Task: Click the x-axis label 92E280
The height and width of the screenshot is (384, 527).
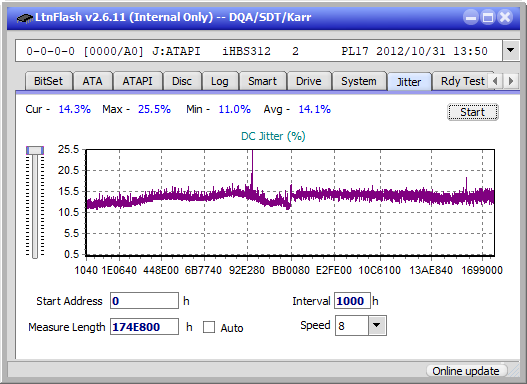Action: [x=247, y=270]
